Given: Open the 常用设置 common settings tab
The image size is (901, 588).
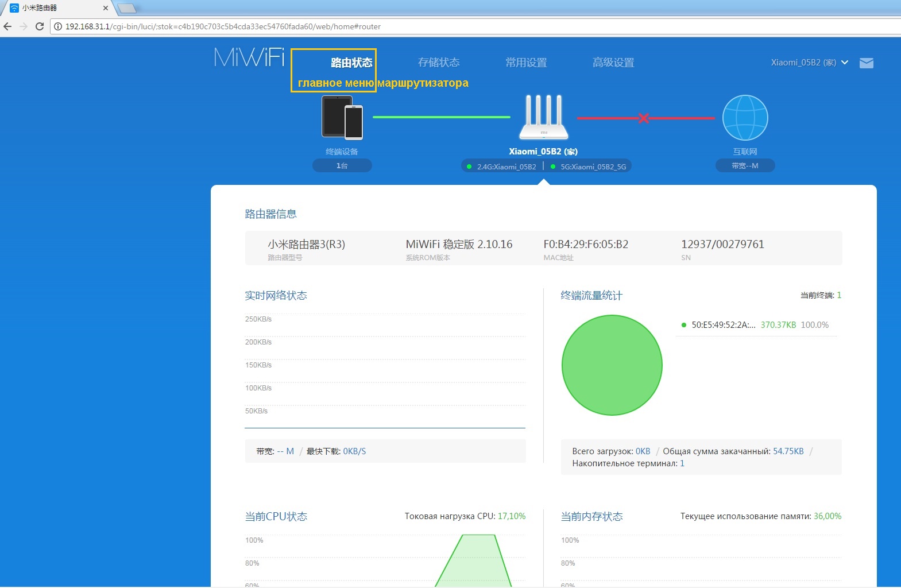Looking at the screenshot, I should pyautogui.click(x=526, y=63).
